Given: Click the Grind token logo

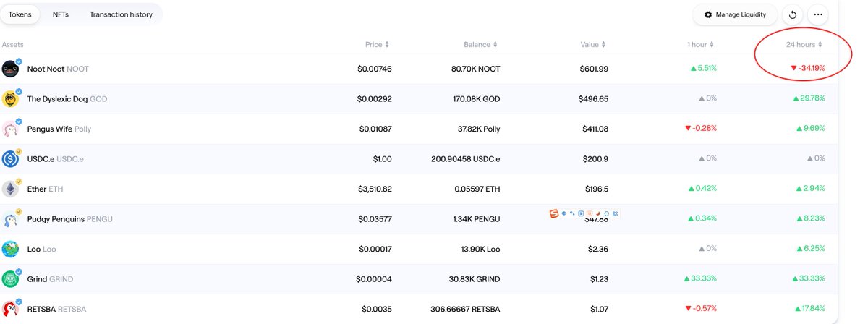Looking at the screenshot, I should click(10, 279).
